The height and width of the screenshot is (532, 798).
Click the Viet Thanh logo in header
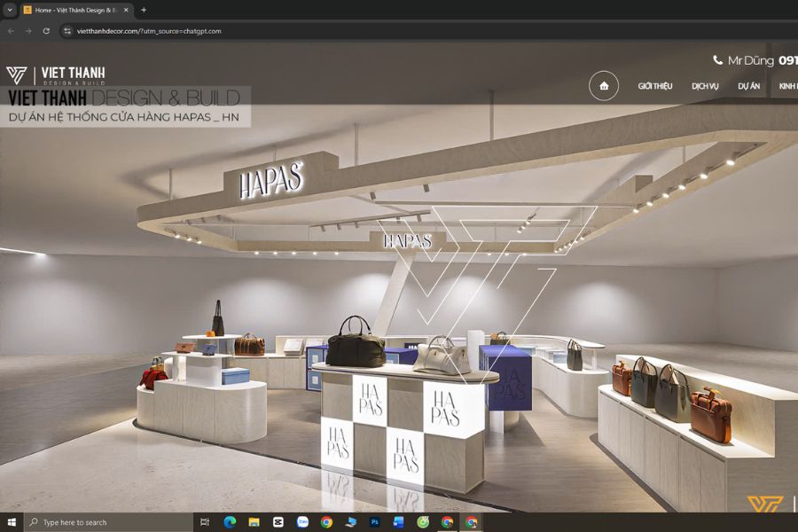[55, 75]
